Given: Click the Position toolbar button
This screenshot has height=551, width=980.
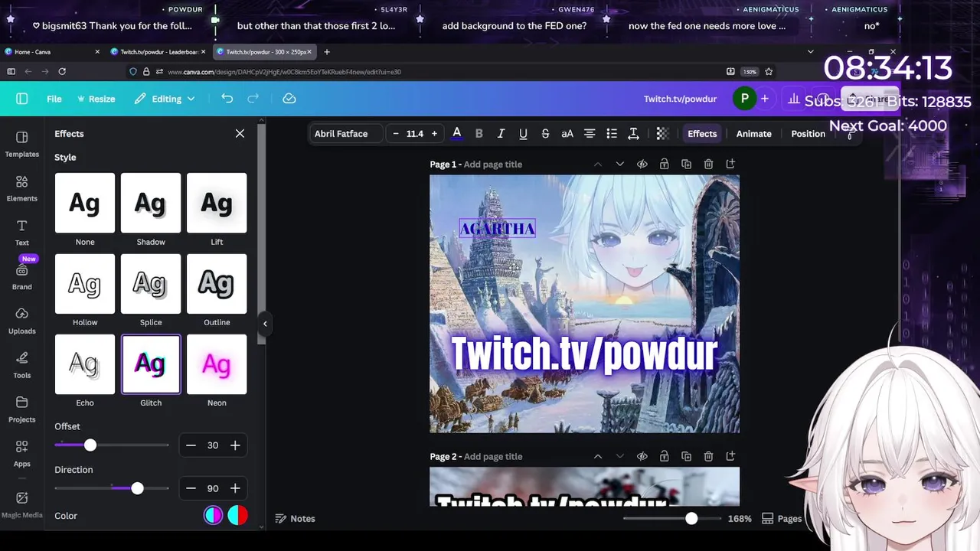Looking at the screenshot, I should [x=808, y=133].
